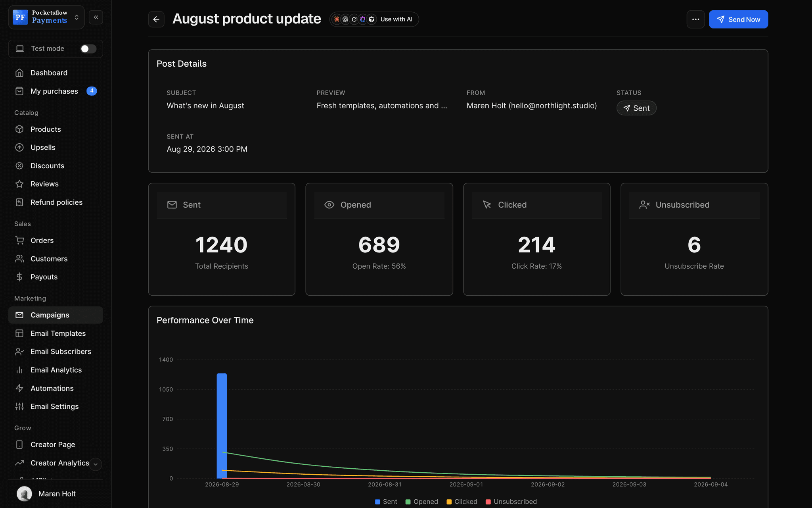812x508 pixels.
Task: Click the Clicked card cursor icon
Action: (x=487, y=205)
